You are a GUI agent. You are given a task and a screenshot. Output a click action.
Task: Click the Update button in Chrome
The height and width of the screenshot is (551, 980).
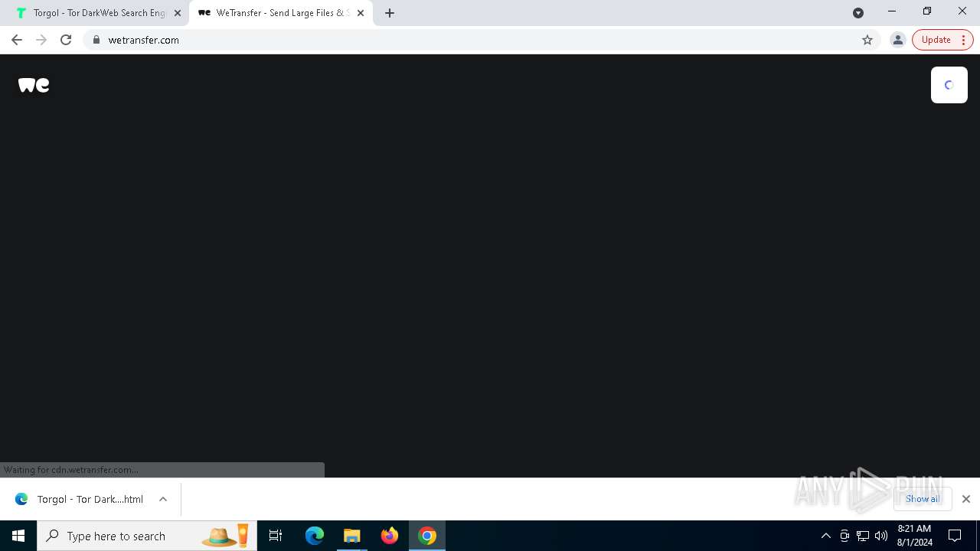pyautogui.click(x=936, y=40)
